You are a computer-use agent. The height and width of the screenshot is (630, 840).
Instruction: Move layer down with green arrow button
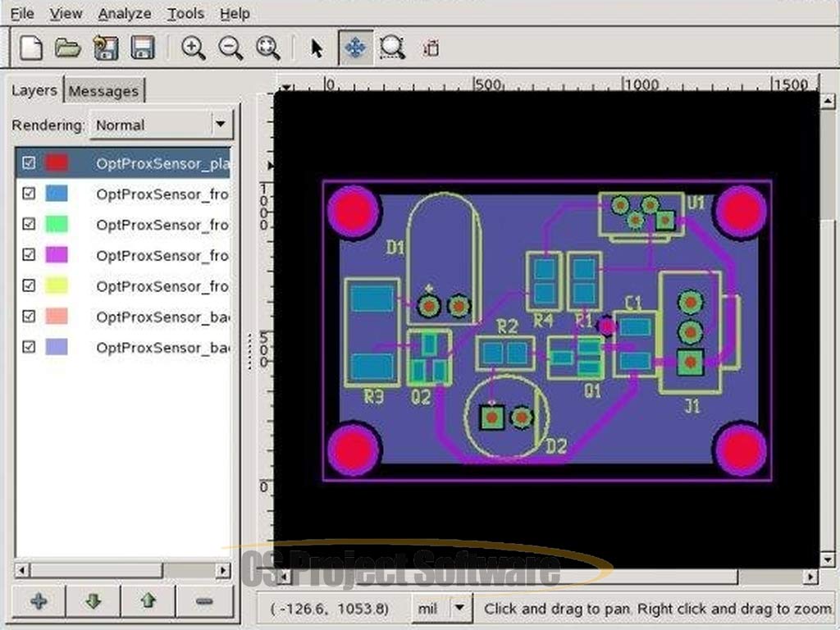(x=94, y=601)
